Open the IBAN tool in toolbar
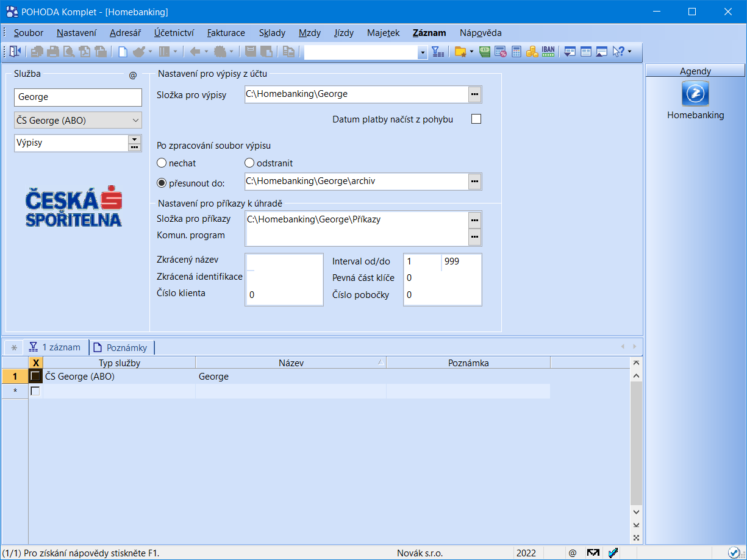 pyautogui.click(x=548, y=52)
